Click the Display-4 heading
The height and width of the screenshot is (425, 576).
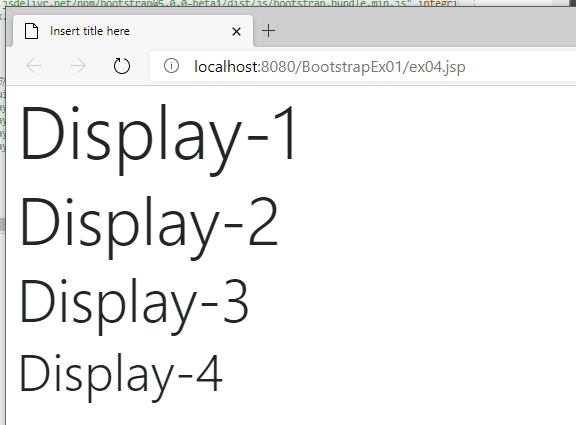(x=121, y=377)
